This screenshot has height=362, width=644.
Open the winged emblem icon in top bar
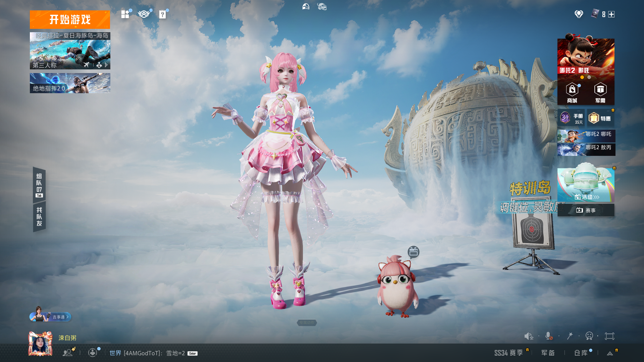(x=144, y=14)
